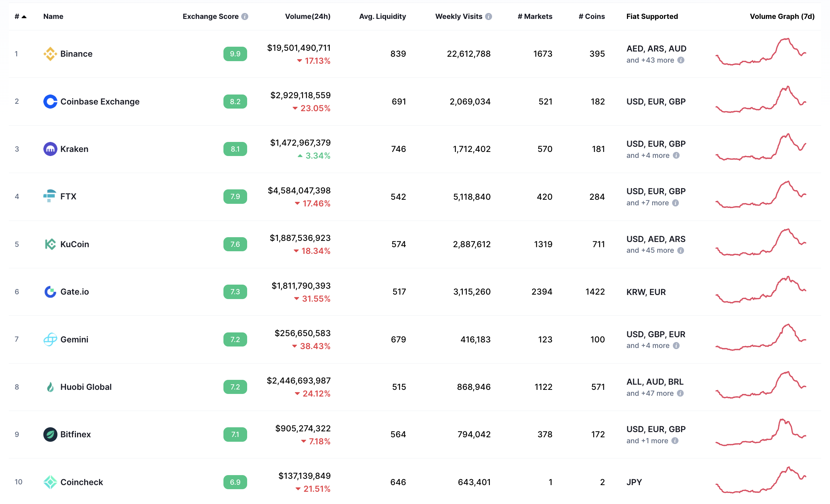
Task: Click Kraken's 3.34% volume change
Action: (314, 156)
